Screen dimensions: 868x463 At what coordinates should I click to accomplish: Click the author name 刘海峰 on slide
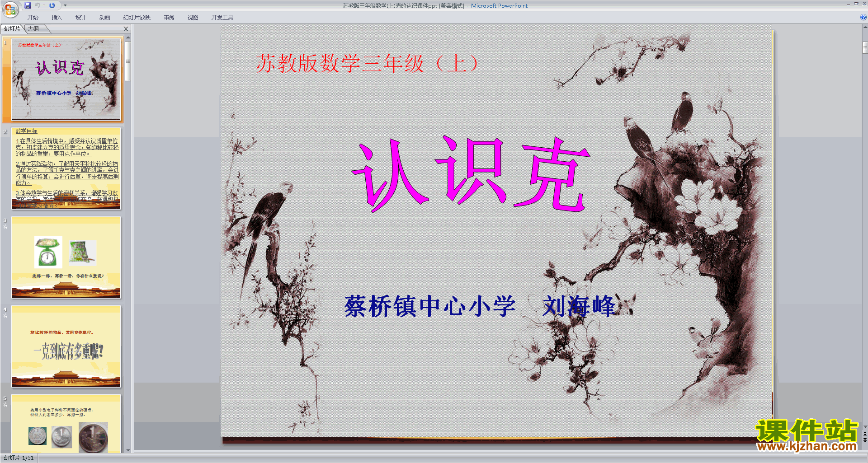pos(579,306)
